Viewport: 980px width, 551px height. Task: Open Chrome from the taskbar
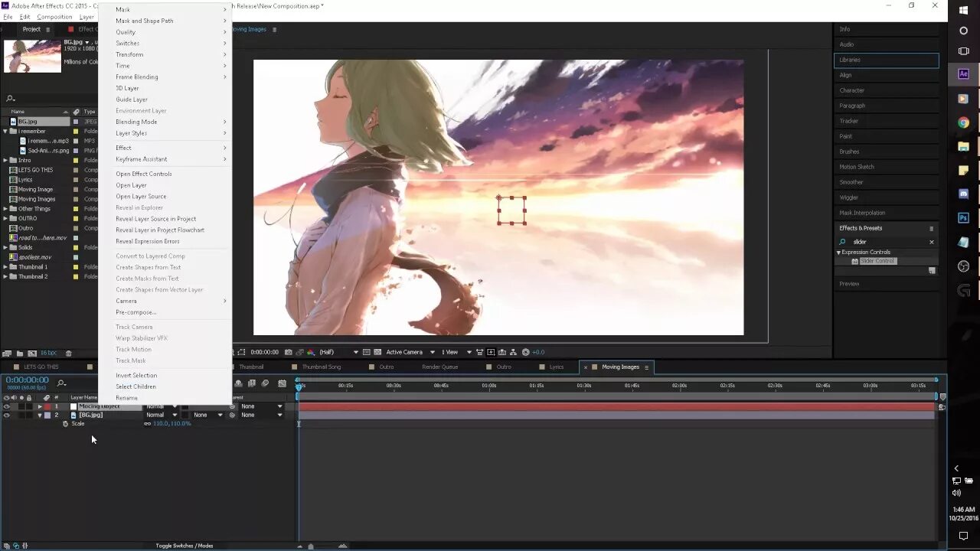(x=963, y=122)
